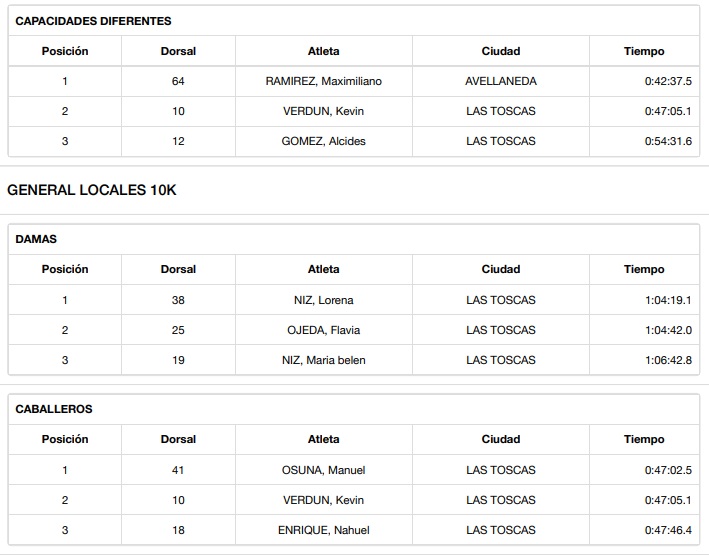Click athlete OSUNA, Manuel

(323, 470)
